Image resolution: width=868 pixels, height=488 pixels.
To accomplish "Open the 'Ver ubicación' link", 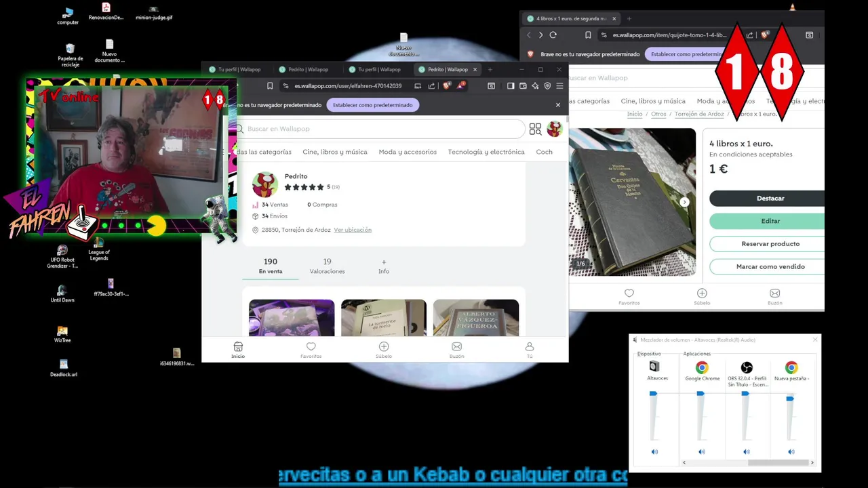I will point(353,230).
